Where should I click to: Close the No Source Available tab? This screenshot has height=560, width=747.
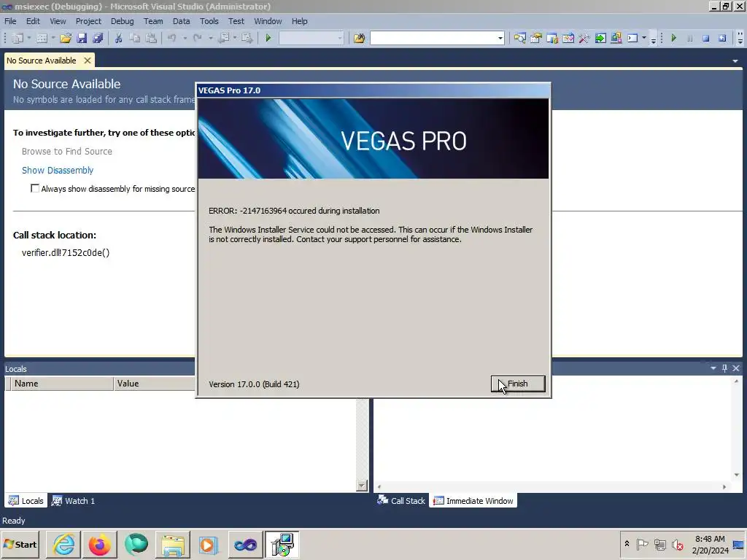point(88,61)
